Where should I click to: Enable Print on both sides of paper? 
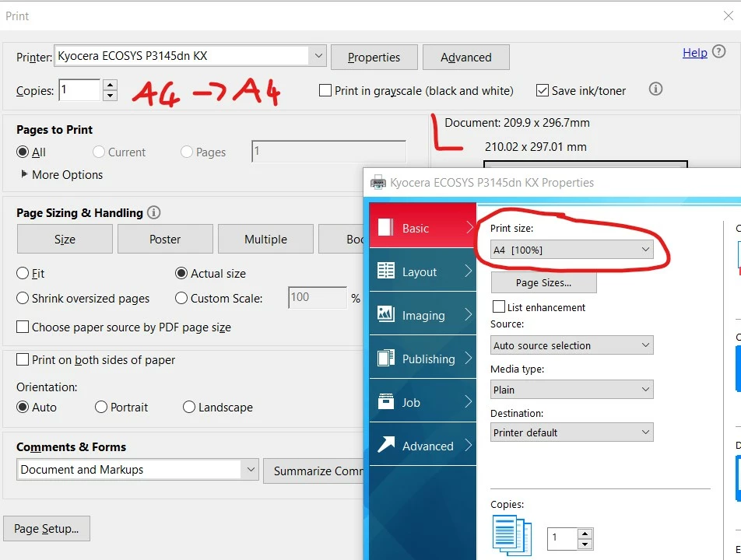click(x=23, y=359)
